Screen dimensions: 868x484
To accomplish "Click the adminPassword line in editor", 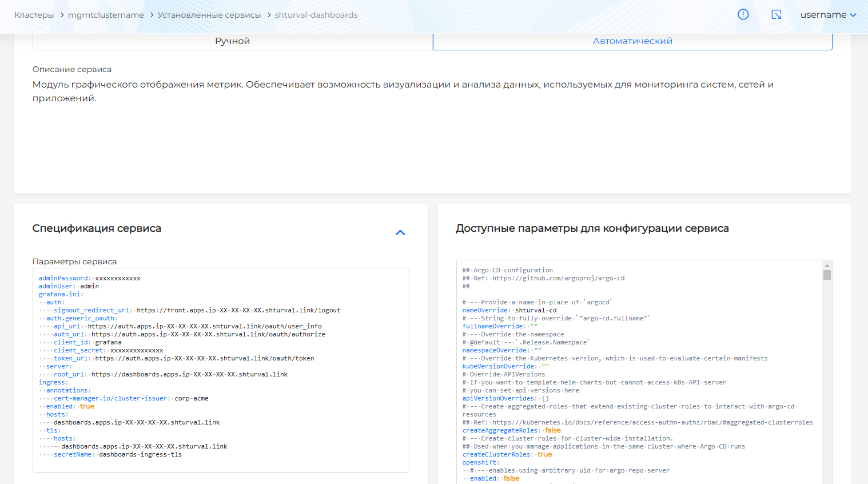I will click(x=90, y=278).
